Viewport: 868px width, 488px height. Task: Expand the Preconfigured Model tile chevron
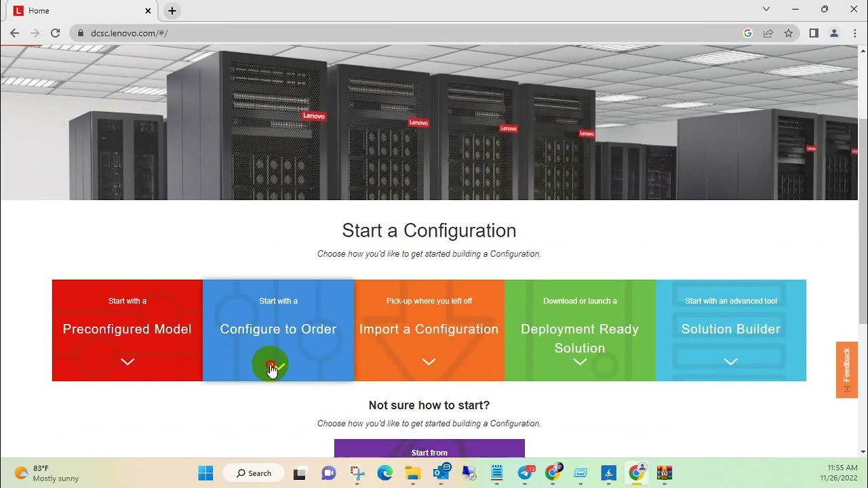(x=127, y=362)
